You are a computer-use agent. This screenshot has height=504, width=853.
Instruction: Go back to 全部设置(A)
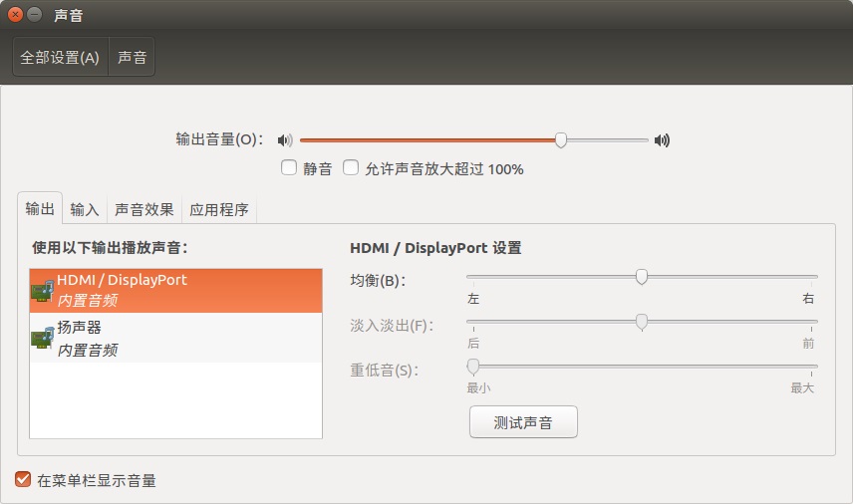[x=60, y=57]
